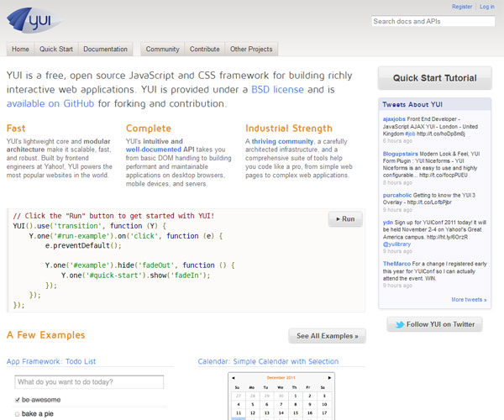Open ajaxjobs tweet author link
This screenshot has width=504, height=420.
pos(394,119)
